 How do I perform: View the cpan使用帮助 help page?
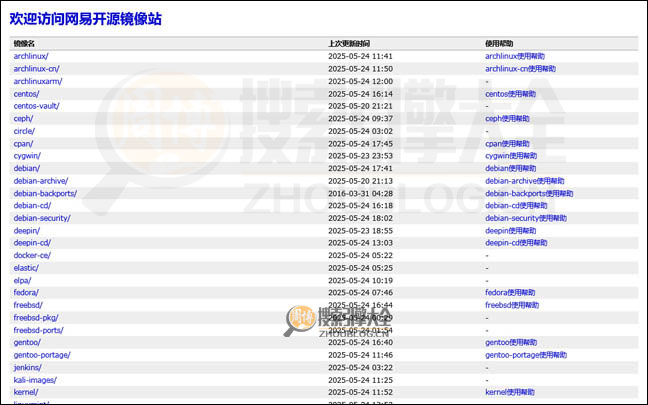point(507,144)
